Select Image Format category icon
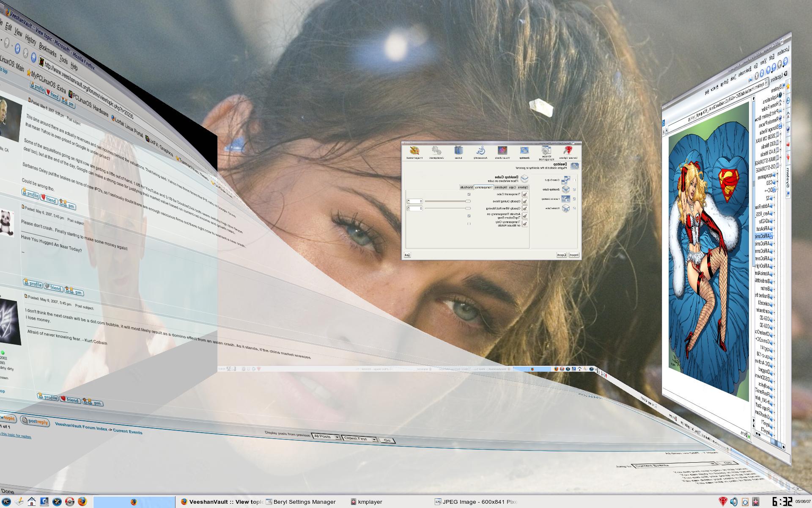The height and width of the screenshot is (508, 812). 414,152
